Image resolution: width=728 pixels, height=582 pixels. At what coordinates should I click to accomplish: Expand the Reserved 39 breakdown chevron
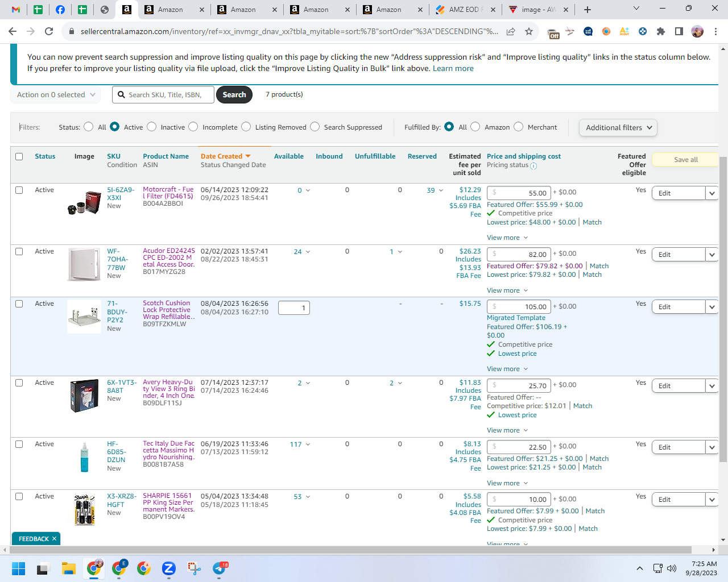(x=440, y=190)
